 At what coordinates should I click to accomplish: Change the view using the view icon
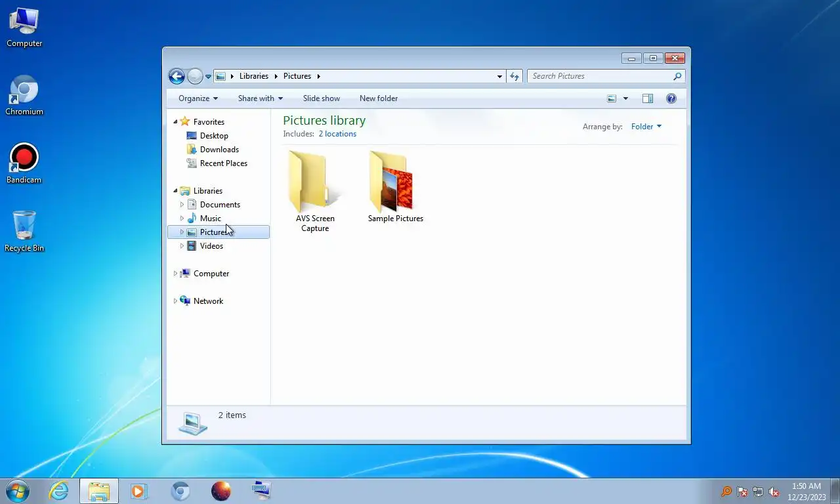tap(612, 98)
